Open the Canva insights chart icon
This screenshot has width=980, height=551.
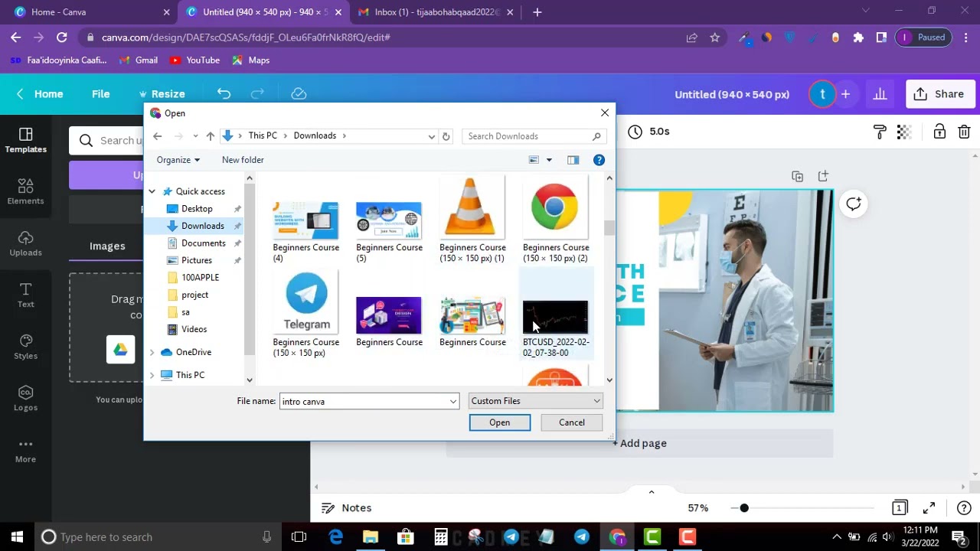(x=880, y=94)
